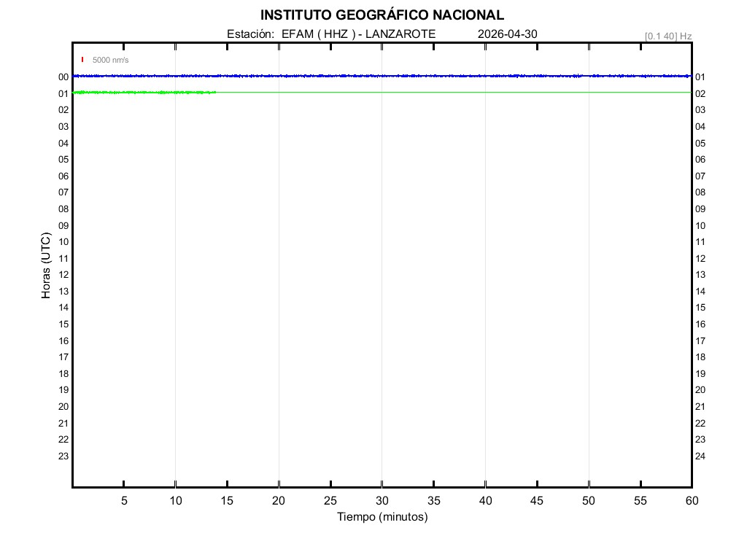747x560 pixels.
Task: Click the Tiempo (minutos) horizontal axis label
Action: click(382, 517)
